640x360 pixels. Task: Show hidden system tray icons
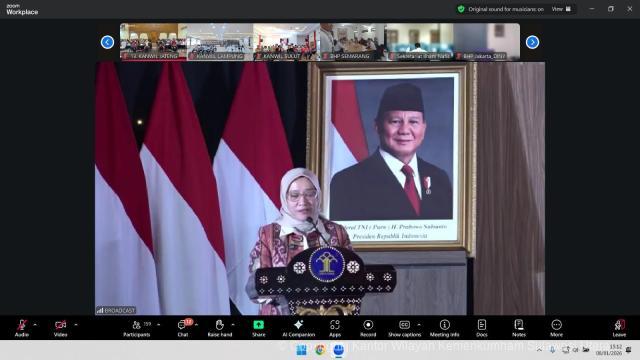point(540,350)
